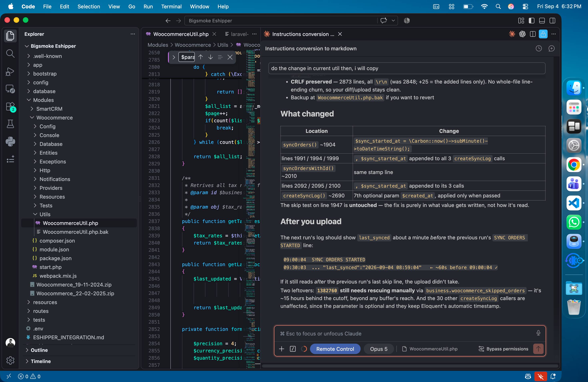Open the Extensions view with badge

(10, 107)
